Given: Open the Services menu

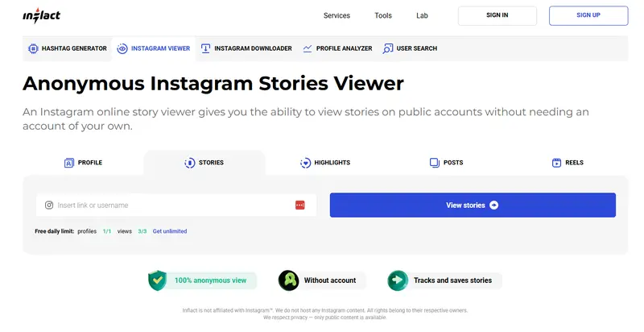Looking at the screenshot, I should click(336, 15).
